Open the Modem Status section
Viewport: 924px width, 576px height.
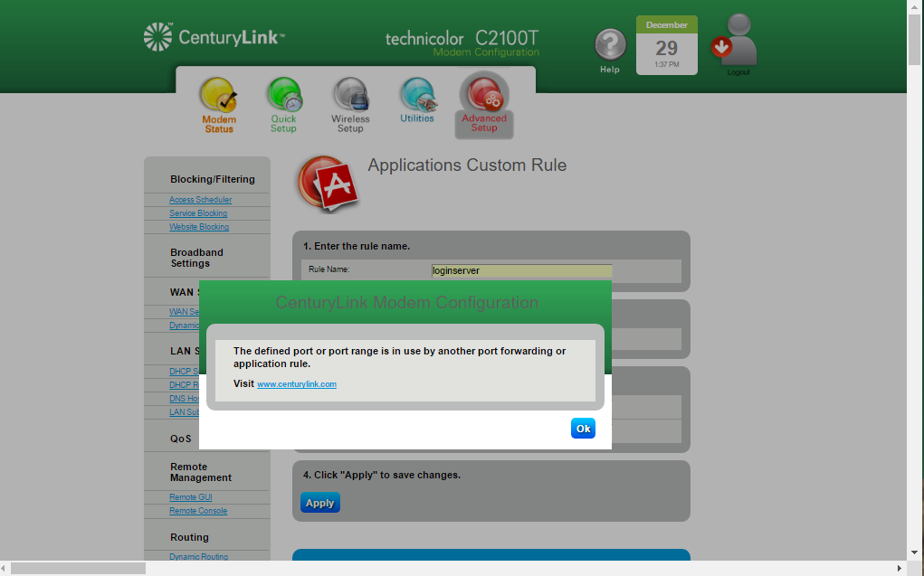[219, 106]
